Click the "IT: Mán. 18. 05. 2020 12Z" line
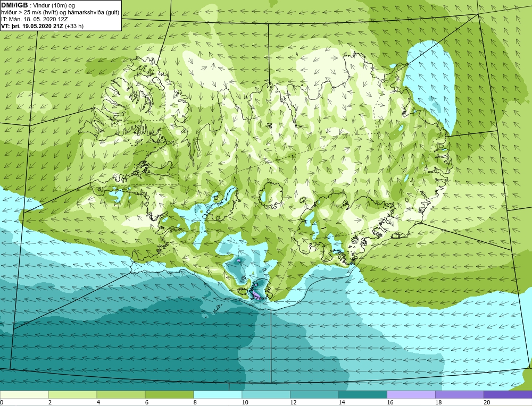The image size is (532, 406). point(35,19)
